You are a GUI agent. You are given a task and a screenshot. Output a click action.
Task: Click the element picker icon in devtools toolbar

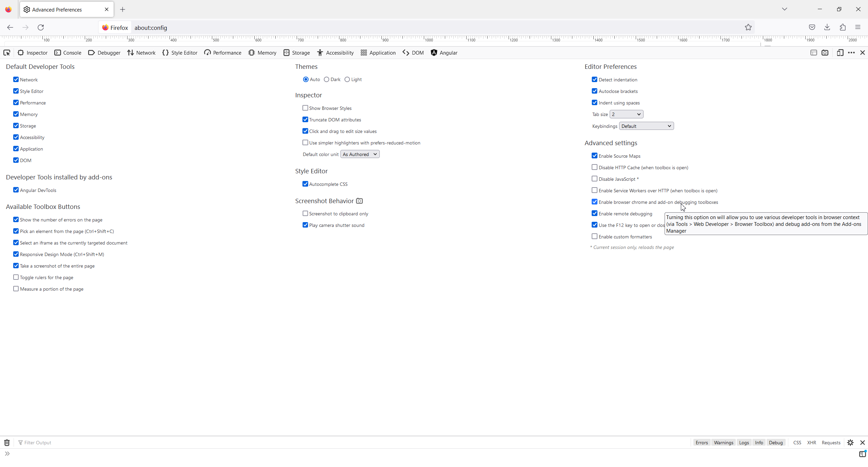[x=7, y=53]
